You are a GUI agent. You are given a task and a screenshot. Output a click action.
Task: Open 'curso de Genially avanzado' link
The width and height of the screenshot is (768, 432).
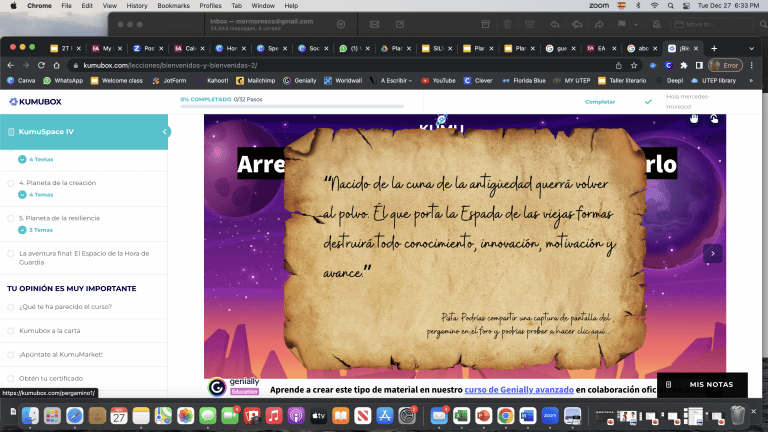pyautogui.click(x=504, y=387)
